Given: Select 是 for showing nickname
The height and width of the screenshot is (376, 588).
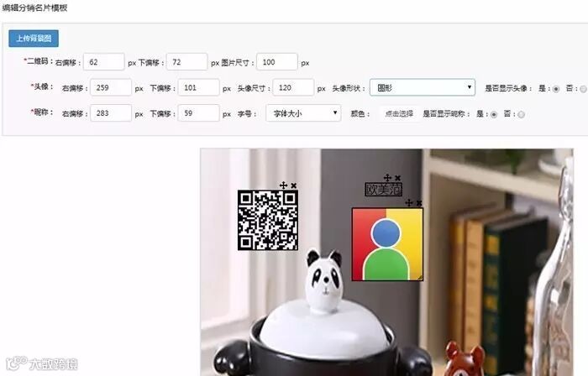Looking at the screenshot, I should 494,115.
